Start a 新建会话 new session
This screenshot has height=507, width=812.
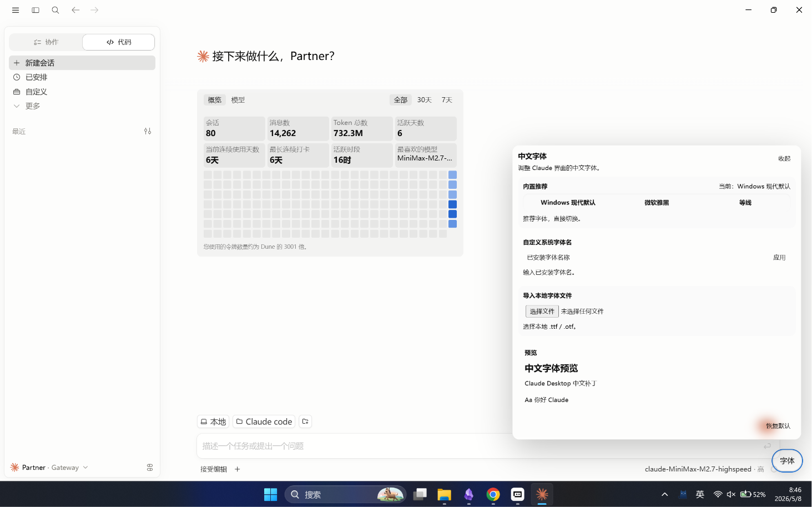pyautogui.click(x=82, y=63)
